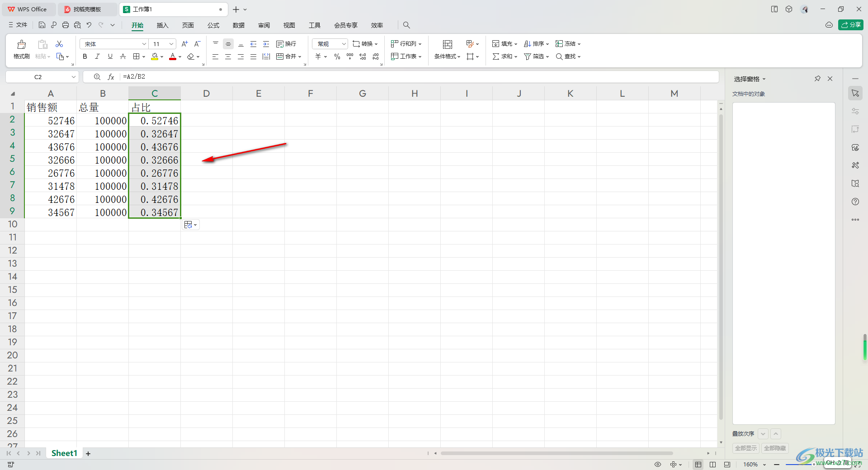
Task: Click the eraser clear-format icon
Action: click(191, 56)
